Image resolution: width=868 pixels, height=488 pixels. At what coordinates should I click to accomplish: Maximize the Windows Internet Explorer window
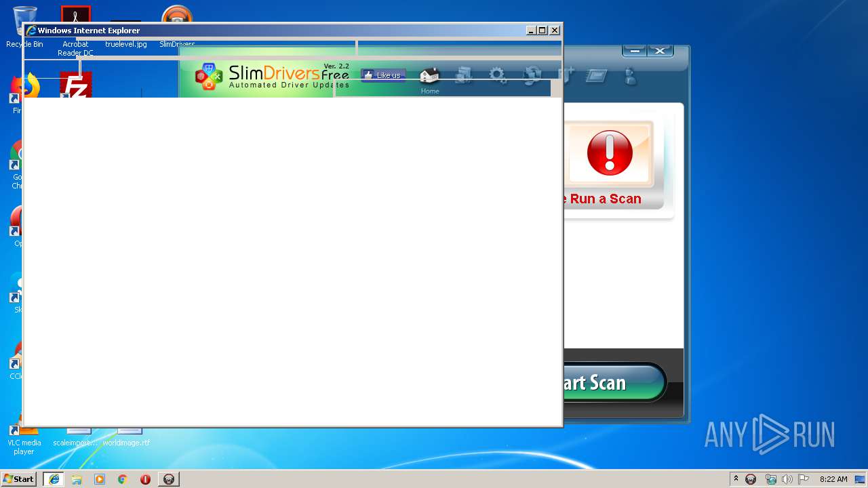542,30
